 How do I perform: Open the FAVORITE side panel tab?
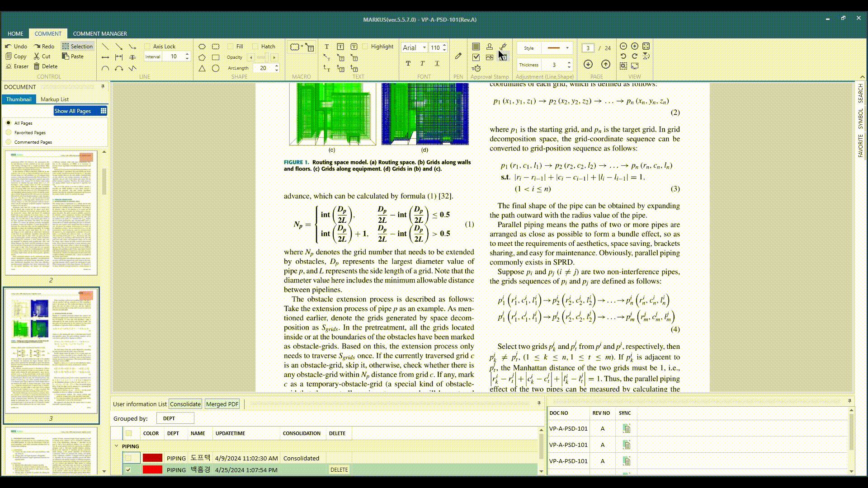coord(860,145)
